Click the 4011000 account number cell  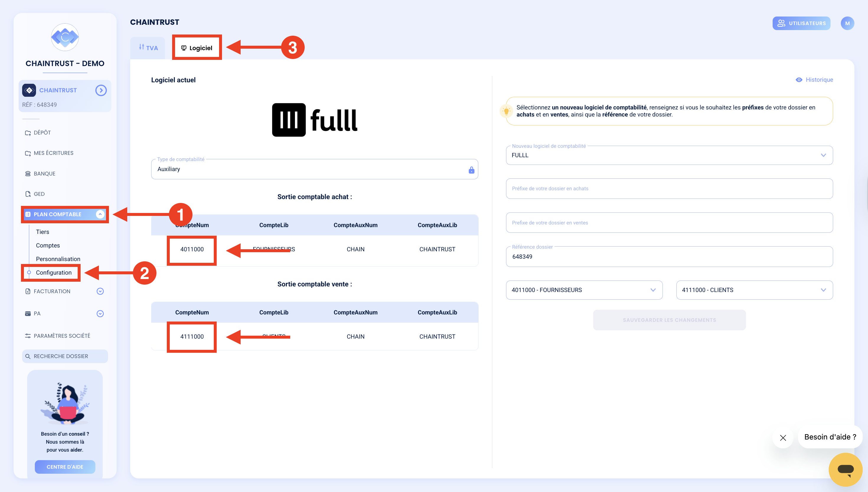(x=192, y=249)
